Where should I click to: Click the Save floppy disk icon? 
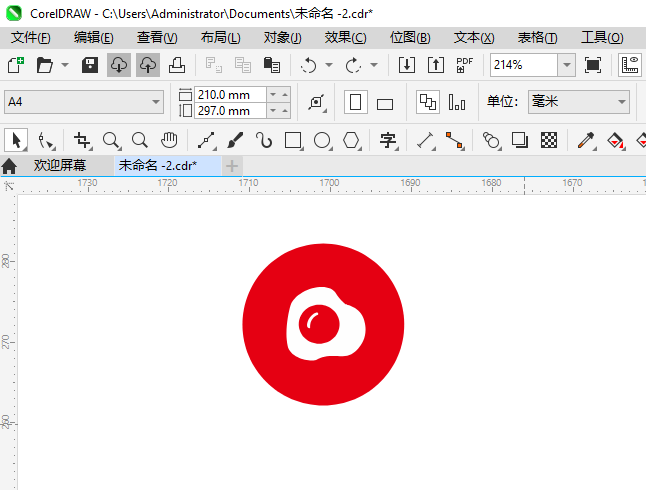click(x=89, y=65)
